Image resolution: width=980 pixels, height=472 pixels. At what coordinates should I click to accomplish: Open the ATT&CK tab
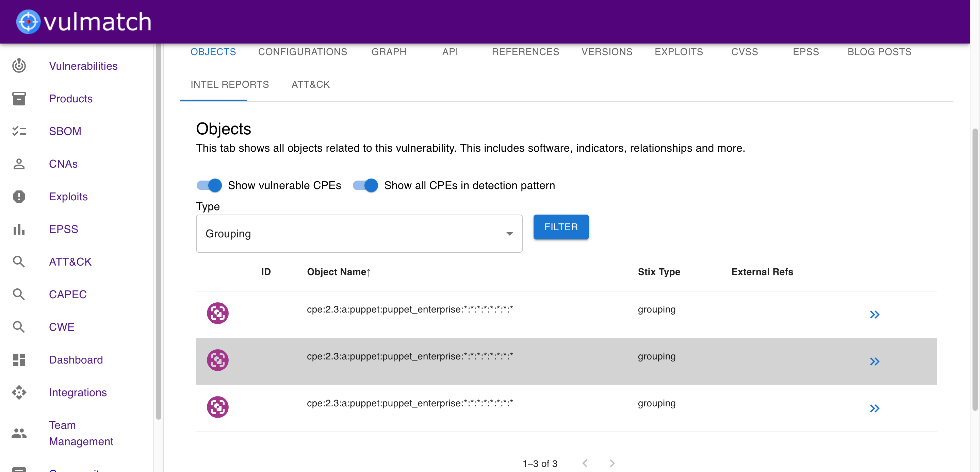tap(310, 84)
